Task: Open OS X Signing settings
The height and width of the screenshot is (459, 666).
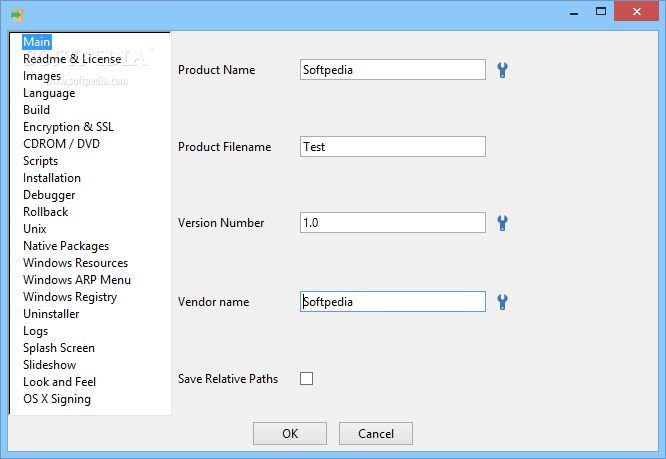Action: point(57,399)
